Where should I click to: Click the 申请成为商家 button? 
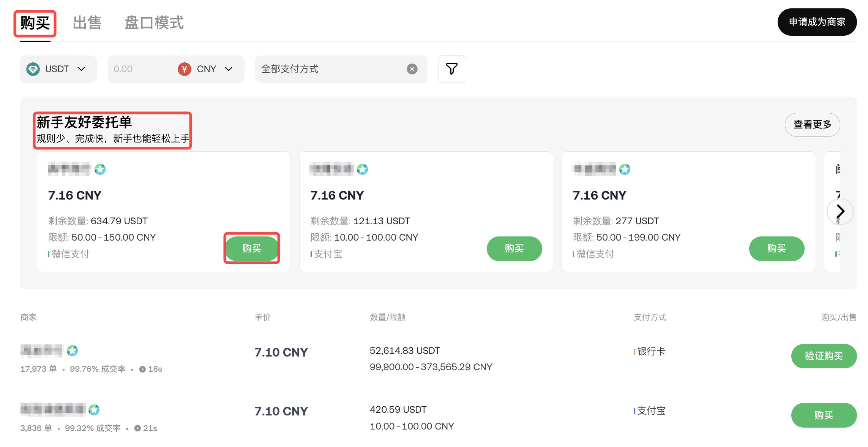[x=817, y=22]
